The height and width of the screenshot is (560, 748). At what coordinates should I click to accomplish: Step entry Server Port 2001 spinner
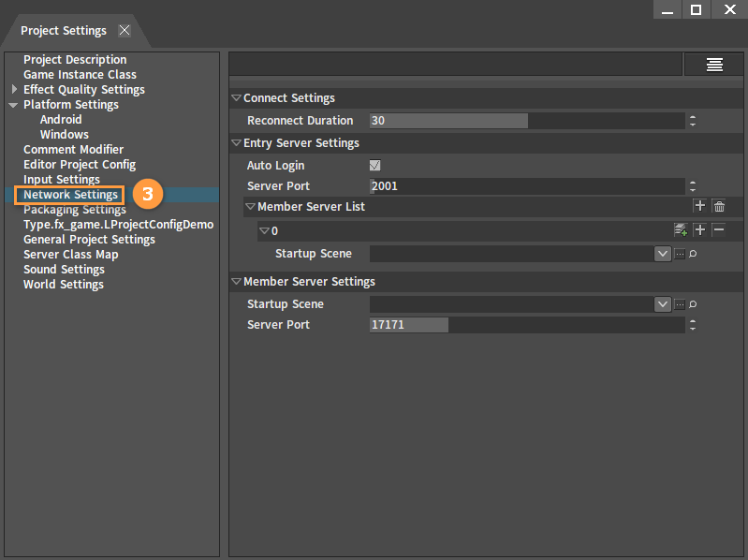(693, 186)
